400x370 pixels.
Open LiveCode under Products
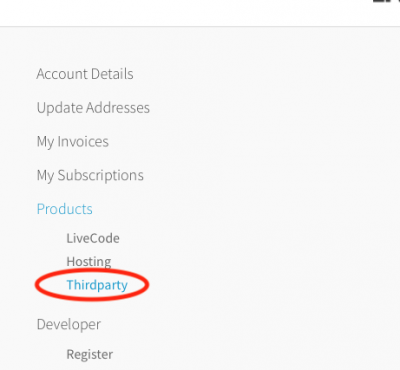[x=93, y=238]
